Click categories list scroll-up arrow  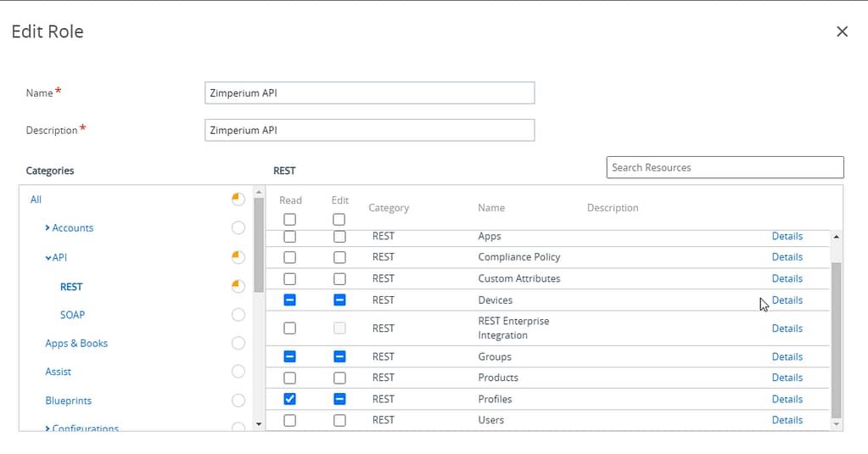pos(259,192)
